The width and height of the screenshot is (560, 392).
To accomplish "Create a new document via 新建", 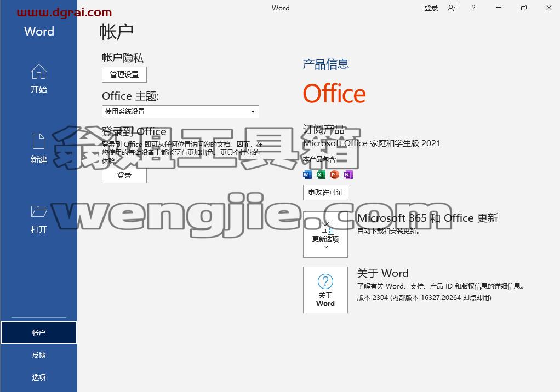I will [x=38, y=148].
